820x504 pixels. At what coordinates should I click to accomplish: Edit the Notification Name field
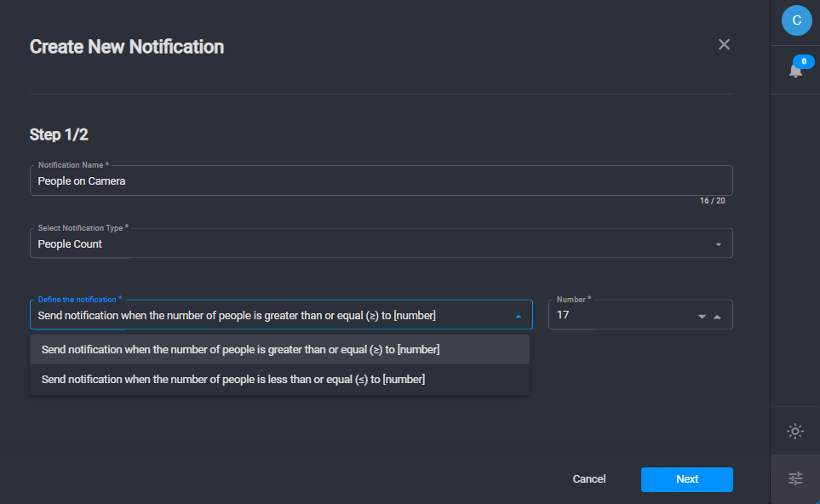(x=381, y=180)
